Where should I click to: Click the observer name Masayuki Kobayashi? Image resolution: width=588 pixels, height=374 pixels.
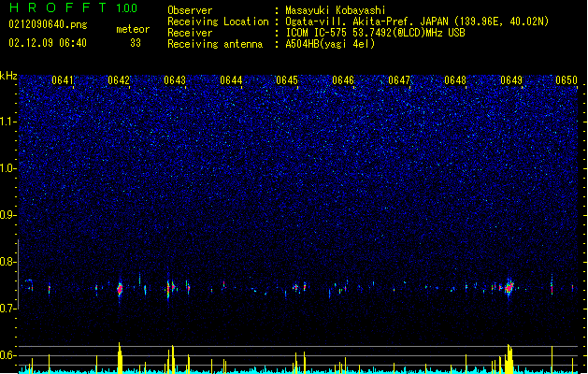336,10
